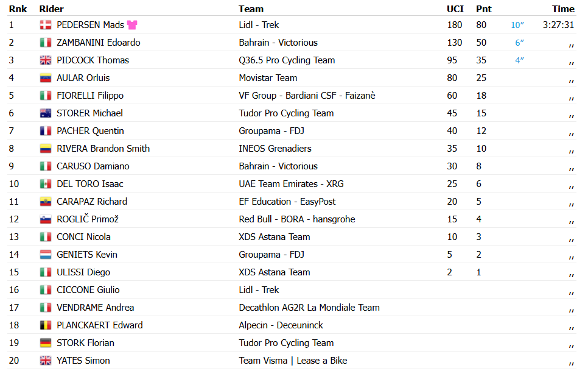Click the Venezuela flag beside Aular
The height and width of the screenshot is (371, 588).
click(x=46, y=78)
